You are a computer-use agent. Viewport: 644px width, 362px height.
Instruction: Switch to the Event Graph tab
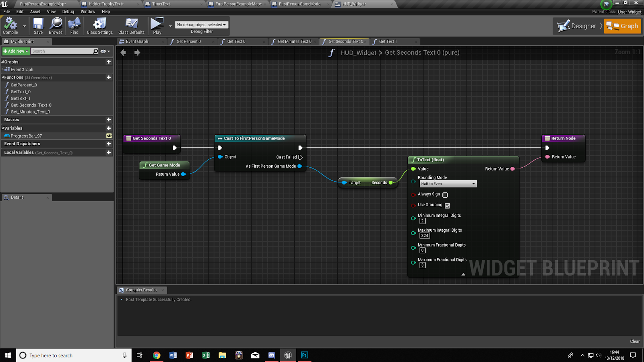pyautogui.click(x=137, y=41)
